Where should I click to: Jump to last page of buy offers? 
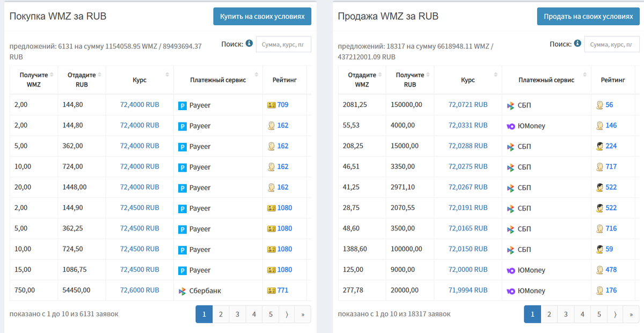(303, 314)
